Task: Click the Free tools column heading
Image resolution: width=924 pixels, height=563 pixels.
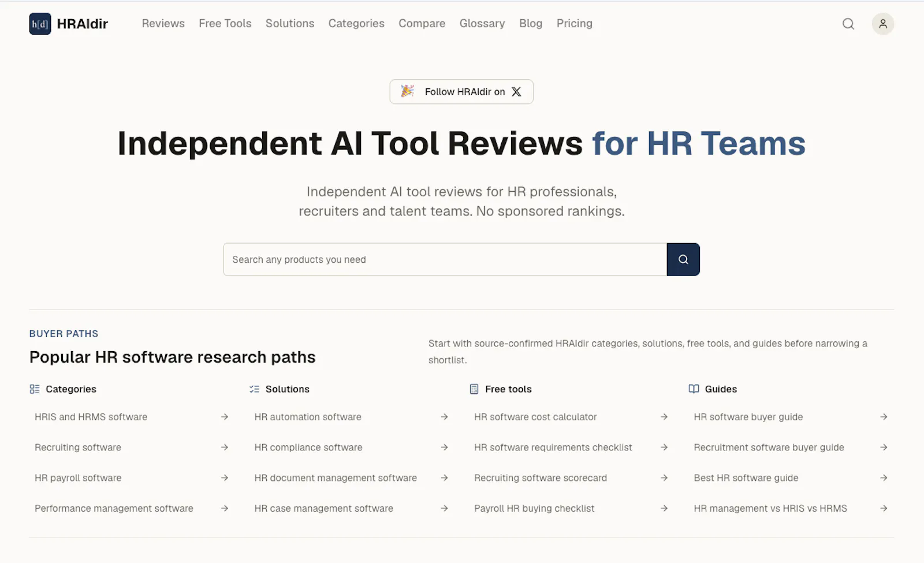Action: [x=508, y=389]
